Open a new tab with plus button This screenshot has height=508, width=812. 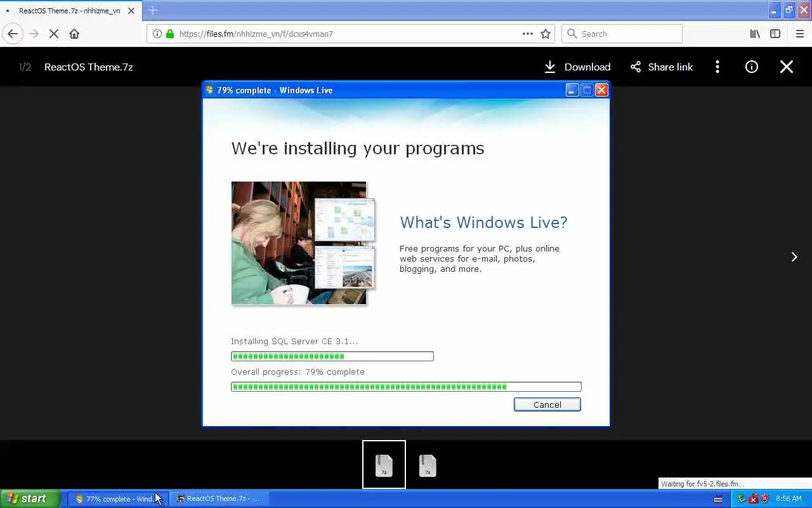[x=153, y=10]
